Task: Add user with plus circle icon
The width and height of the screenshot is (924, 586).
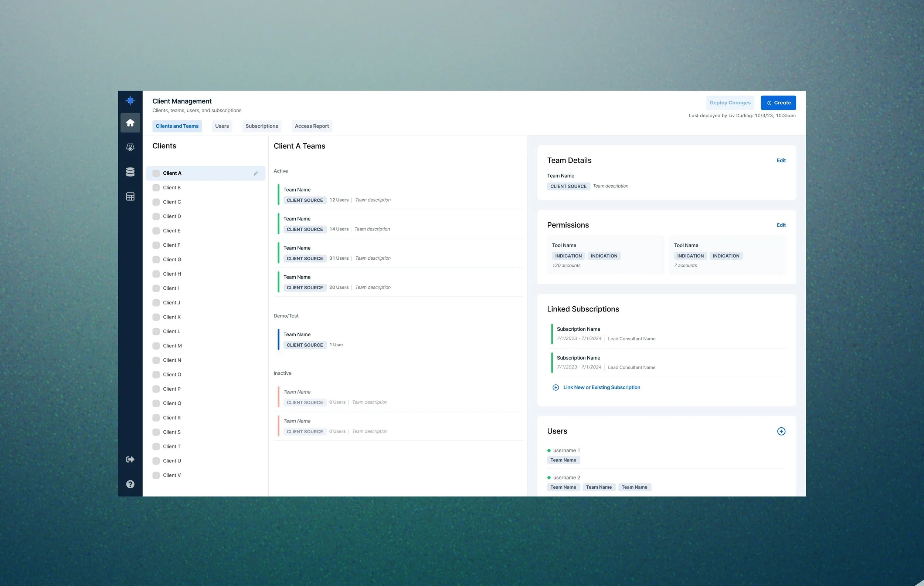Action: 781,431
